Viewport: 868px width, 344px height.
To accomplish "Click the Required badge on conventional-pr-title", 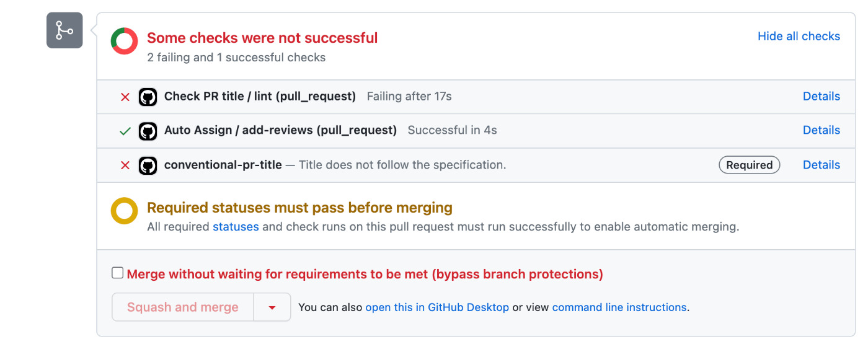I will point(750,165).
